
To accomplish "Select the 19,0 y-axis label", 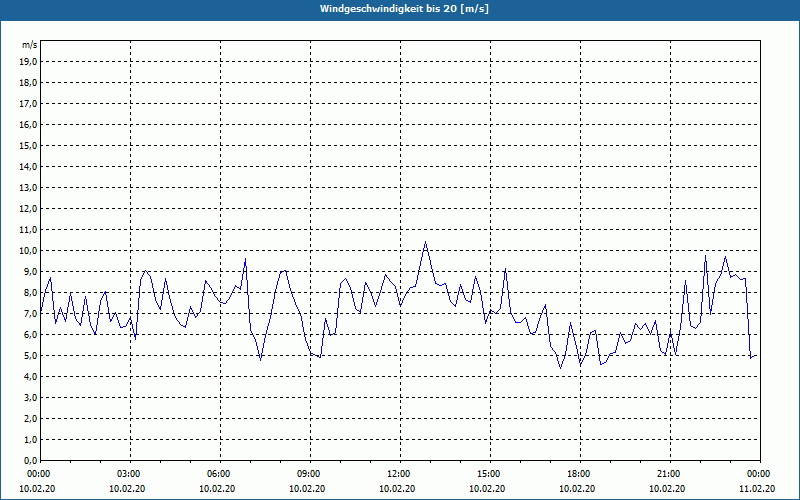I will coord(28,62).
